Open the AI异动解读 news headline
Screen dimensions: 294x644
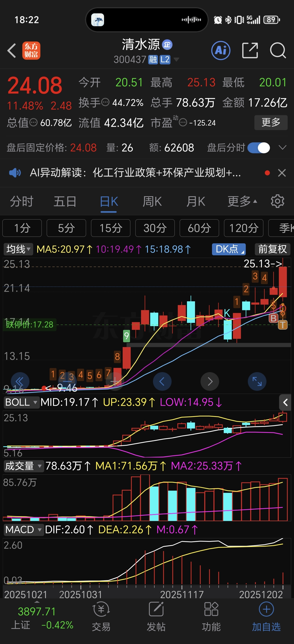pyautogui.click(x=136, y=173)
